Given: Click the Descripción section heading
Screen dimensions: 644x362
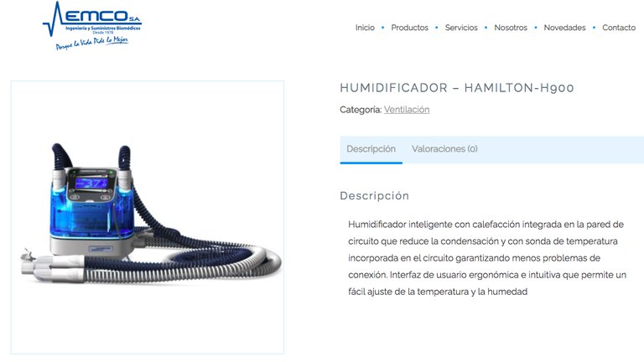Looking at the screenshot, I should (374, 196).
